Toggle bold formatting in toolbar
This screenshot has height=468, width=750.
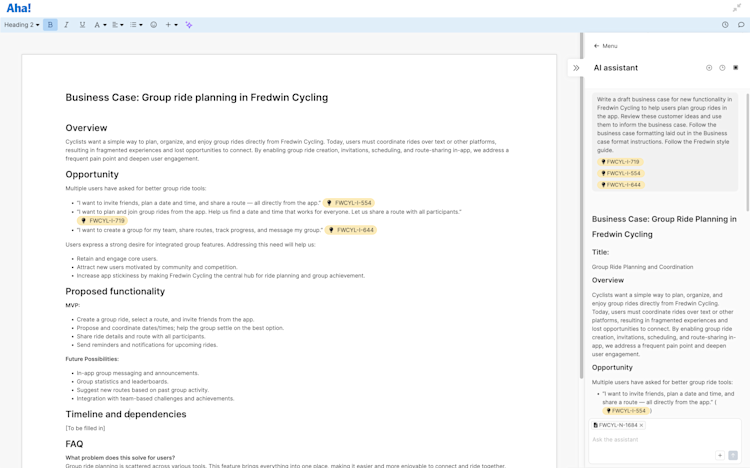50,25
